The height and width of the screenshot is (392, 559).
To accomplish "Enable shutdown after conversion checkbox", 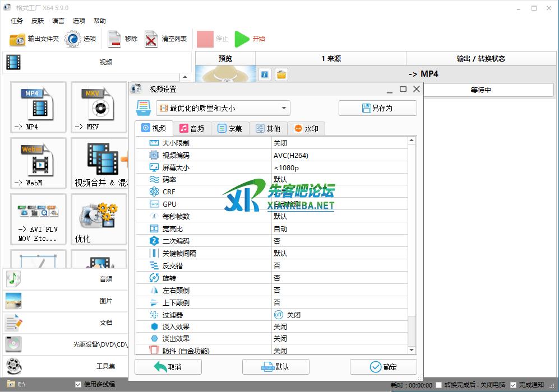I will (x=438, y=385).
